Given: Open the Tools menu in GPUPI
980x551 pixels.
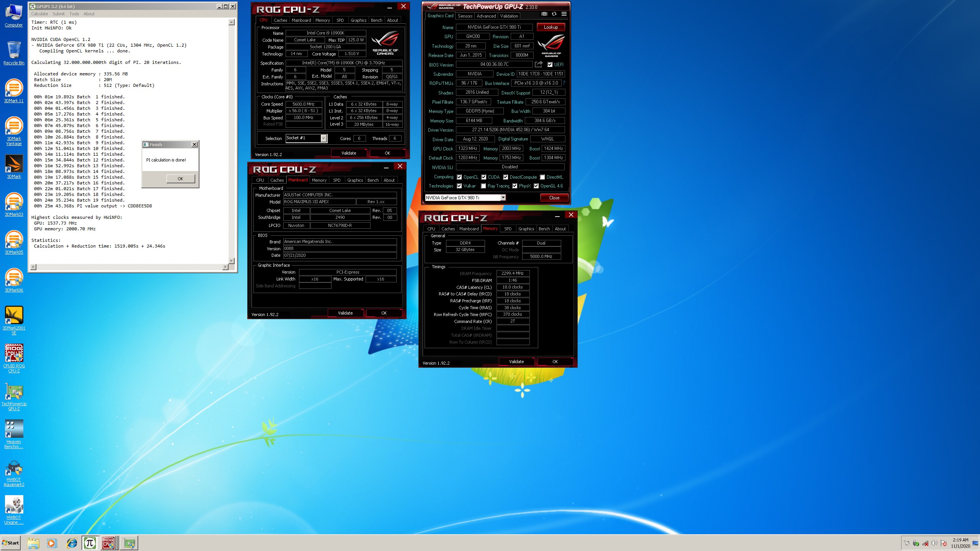Looking at the screenshot, I should click(x=74, y=14).
